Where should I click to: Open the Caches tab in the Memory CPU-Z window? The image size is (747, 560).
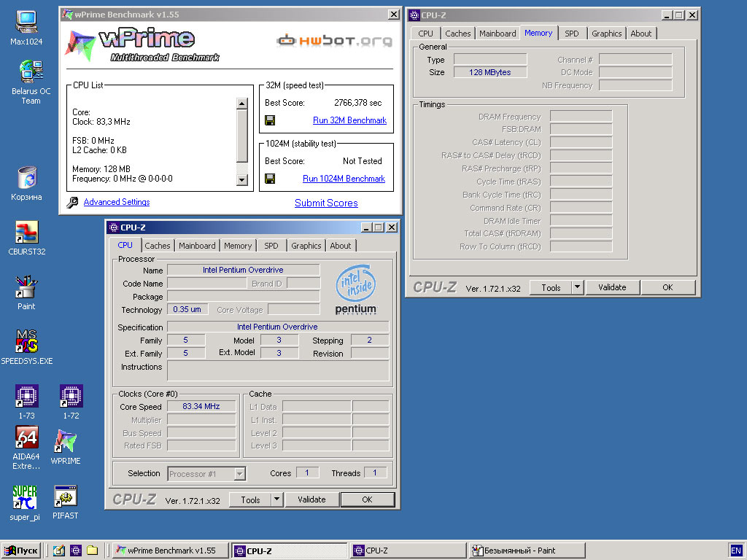pyautogui.click(x=458, y=34)
